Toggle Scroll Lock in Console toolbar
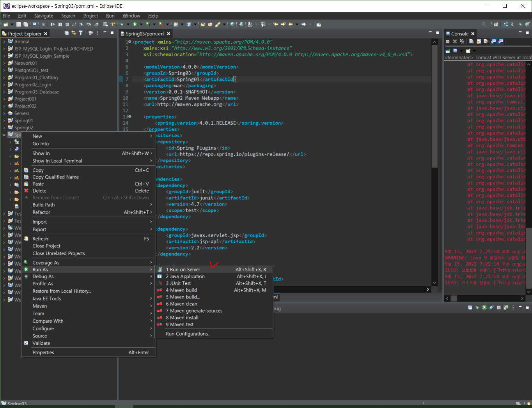This screenshot has height=408, width=532. click(x=479, y=41)
